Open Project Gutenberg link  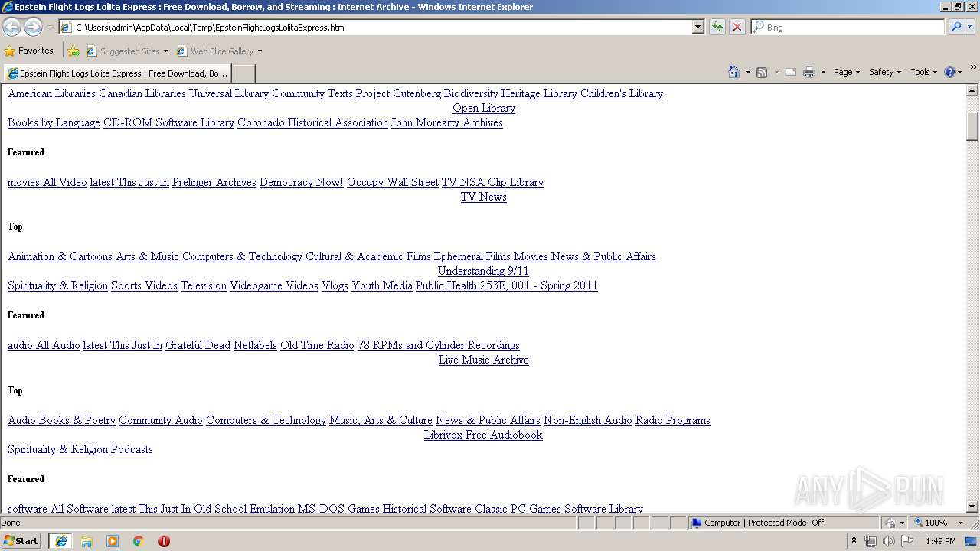coord(398,93)
